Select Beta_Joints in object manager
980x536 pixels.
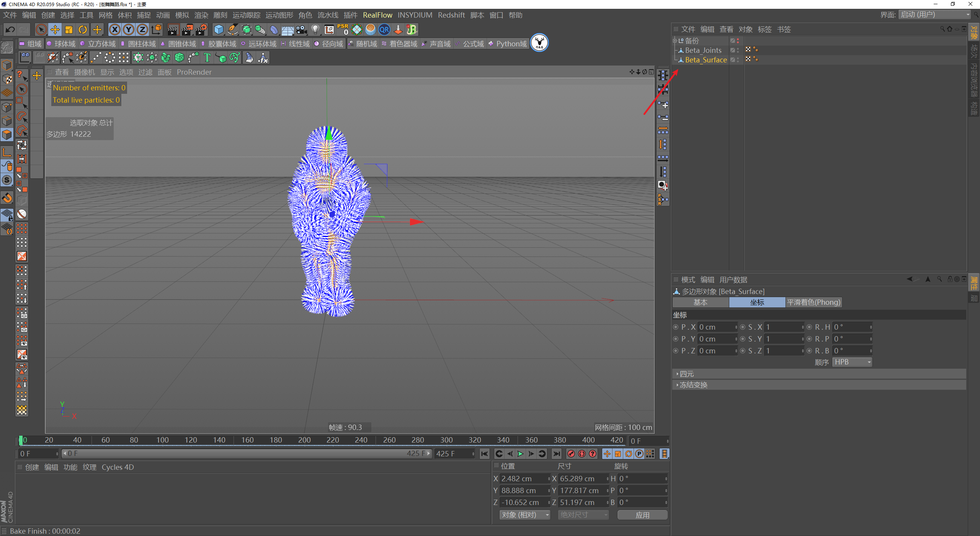click(x=703, y=50)
